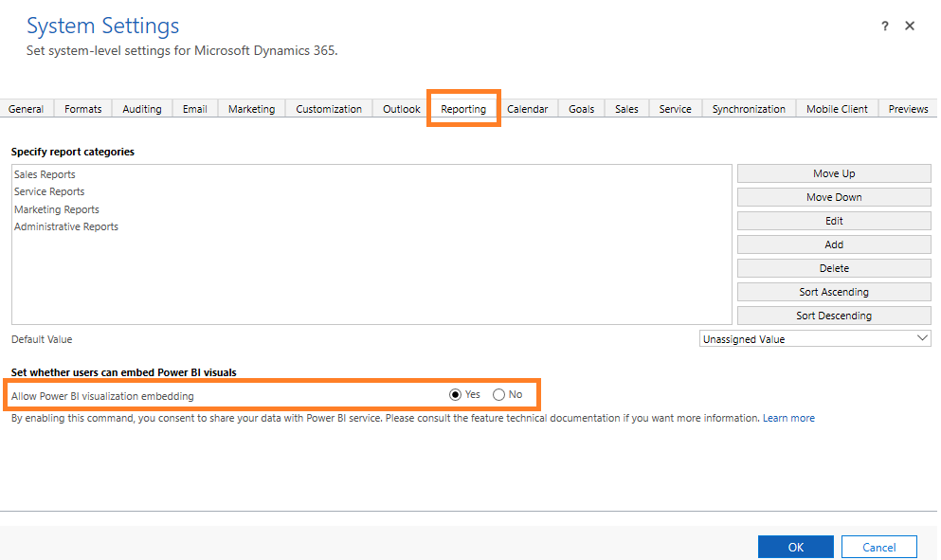Close the System Settings dialog
Image resolution: width=941 pixels, height=560 pixels.
click(x=910, y=26)
